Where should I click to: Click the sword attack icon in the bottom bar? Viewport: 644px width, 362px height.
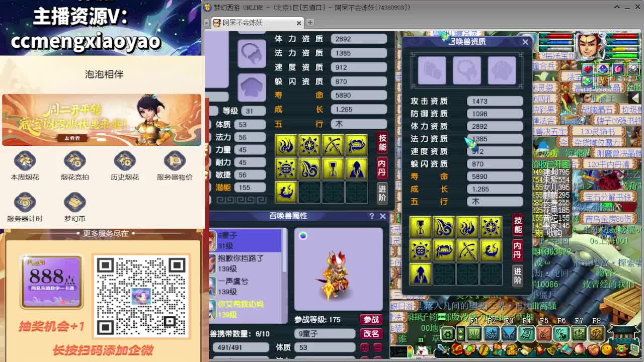point(444,349)
